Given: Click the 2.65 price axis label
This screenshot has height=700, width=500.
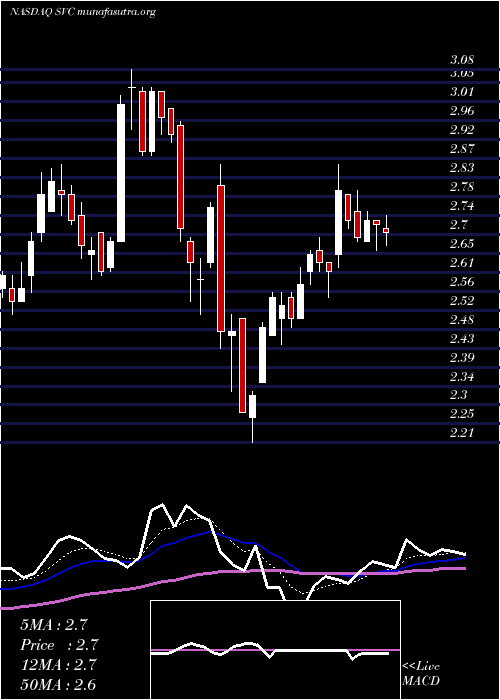Looking at the screenshot, I should click(x=461, y=244).
